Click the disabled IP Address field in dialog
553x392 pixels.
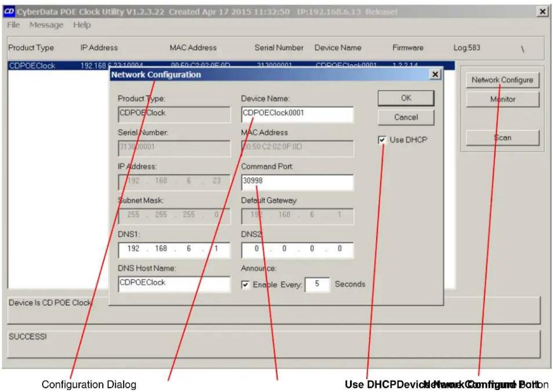coord(174,182)
